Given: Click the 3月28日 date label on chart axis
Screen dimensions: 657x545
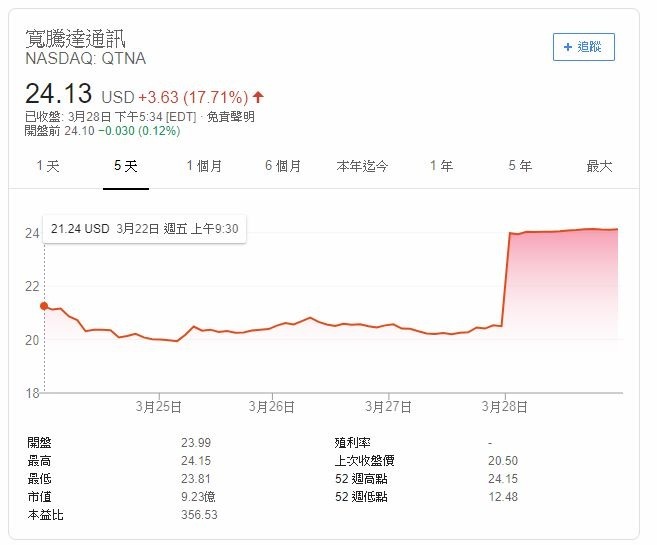Looking at the screenshot, I should pos(503,407).
